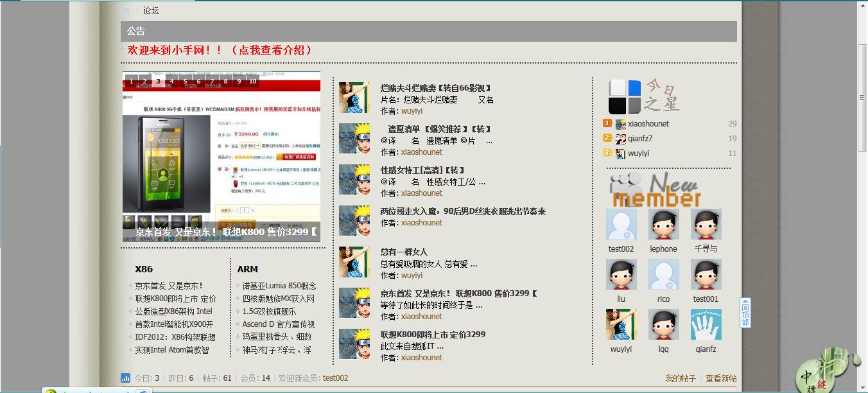Open X86 list item 首款Intel智能机X900开
Image resolution: width=868 pixels, height=393 pixels.
tap(174, 324)
